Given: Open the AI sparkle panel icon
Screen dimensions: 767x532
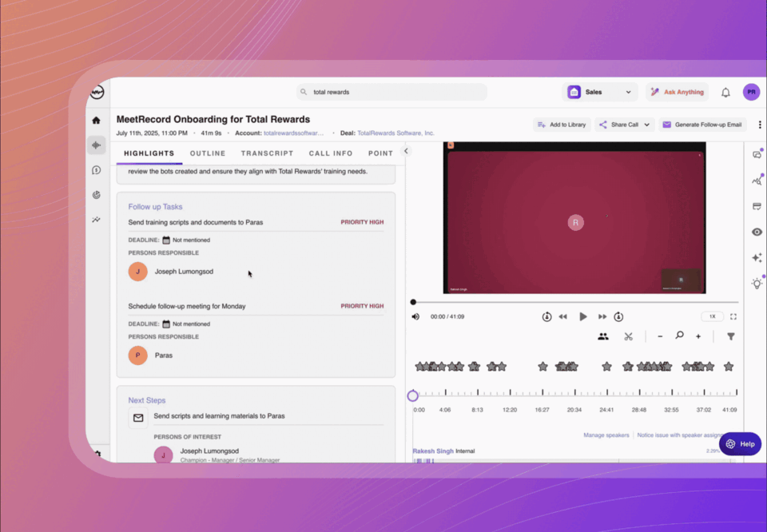Looking at the screenshot, I should (x=757, y=258).
